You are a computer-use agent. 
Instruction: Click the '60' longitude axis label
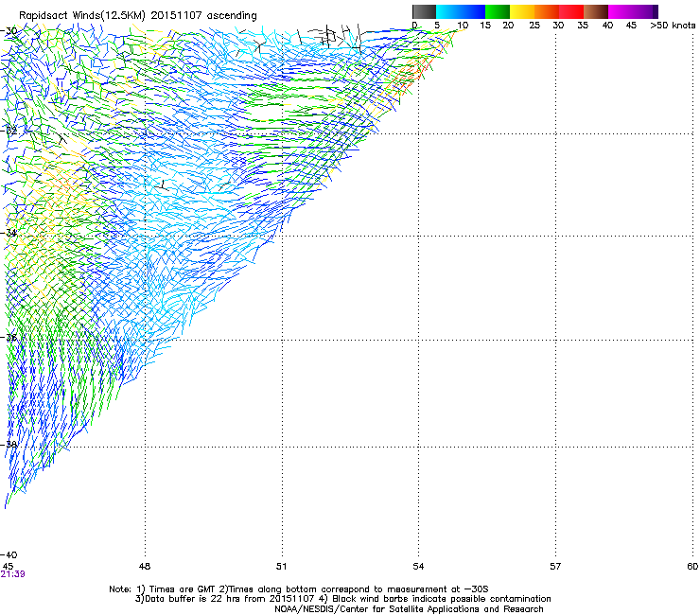point(692,566)
